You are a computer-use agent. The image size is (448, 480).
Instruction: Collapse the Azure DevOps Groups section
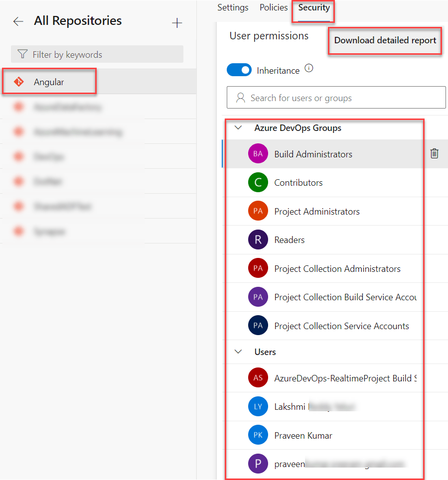[x=238, y=128]
